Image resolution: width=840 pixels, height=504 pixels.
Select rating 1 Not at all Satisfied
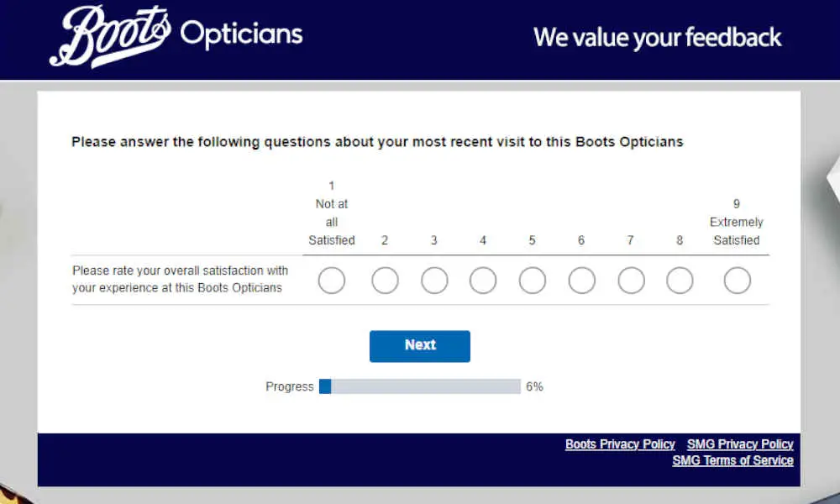tap(332, 281)
